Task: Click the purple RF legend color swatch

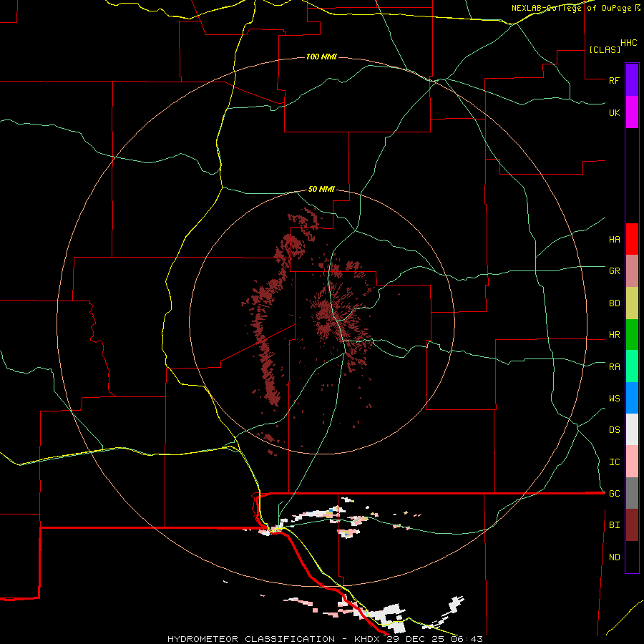Action: click(632, 80)
